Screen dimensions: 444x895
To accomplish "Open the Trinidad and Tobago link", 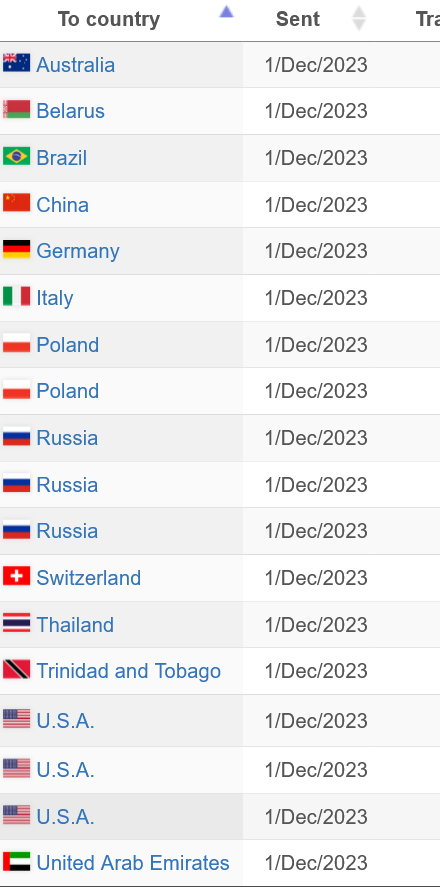I will coord(128,671).
